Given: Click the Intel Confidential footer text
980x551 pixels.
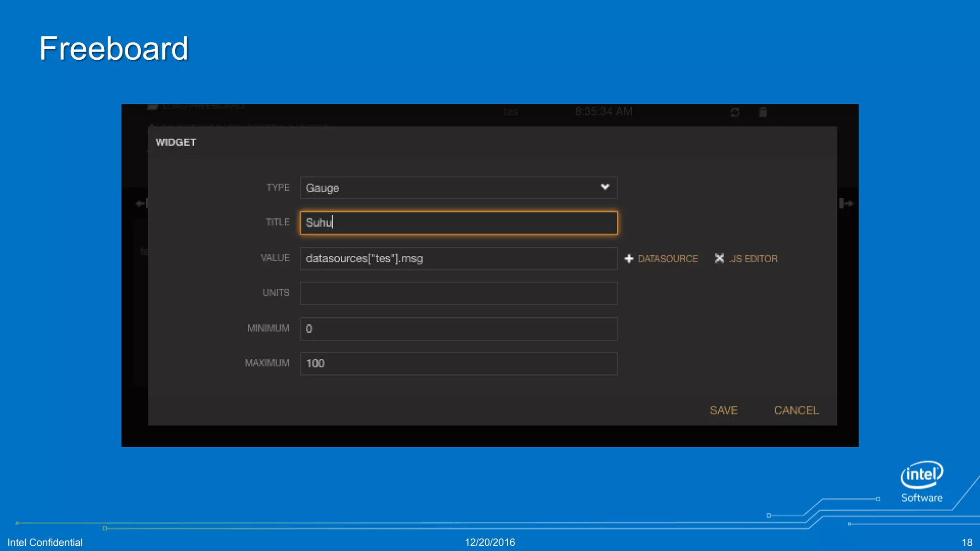Looking at the screenshot, I should click(x=45, y=542).
